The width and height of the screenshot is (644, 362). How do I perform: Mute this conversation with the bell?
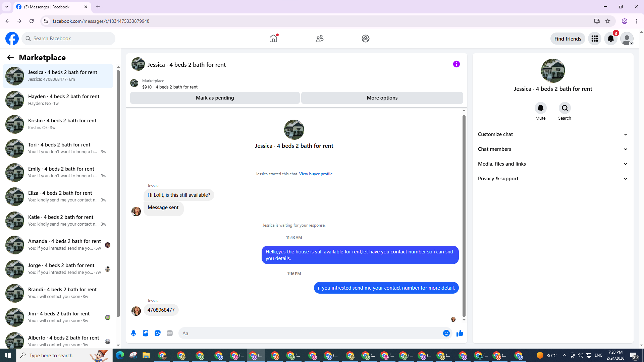540,108
